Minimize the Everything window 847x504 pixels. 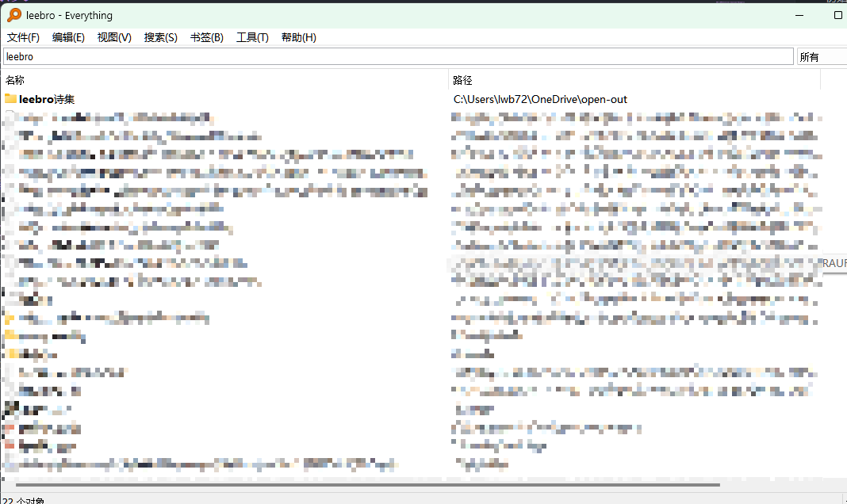(x=799, y=15)
